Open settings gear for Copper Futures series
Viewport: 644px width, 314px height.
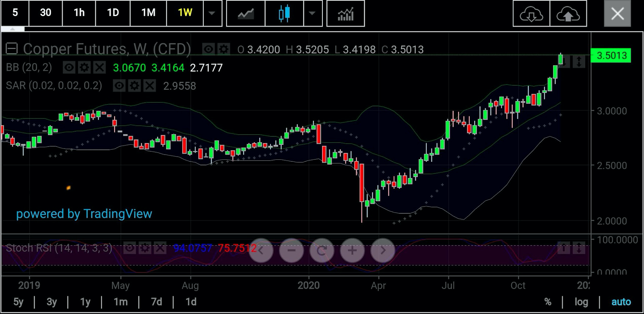(223, 49)
